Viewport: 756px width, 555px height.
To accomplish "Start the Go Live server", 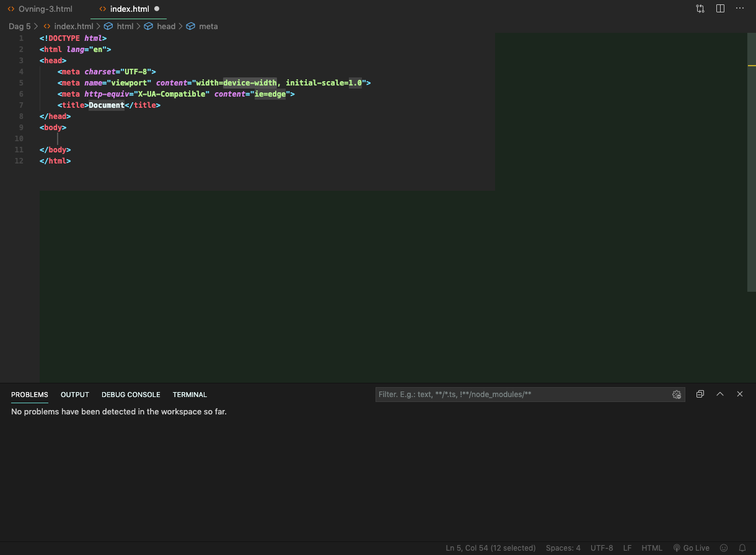I will pyautogui.click(x=691, y=548).
